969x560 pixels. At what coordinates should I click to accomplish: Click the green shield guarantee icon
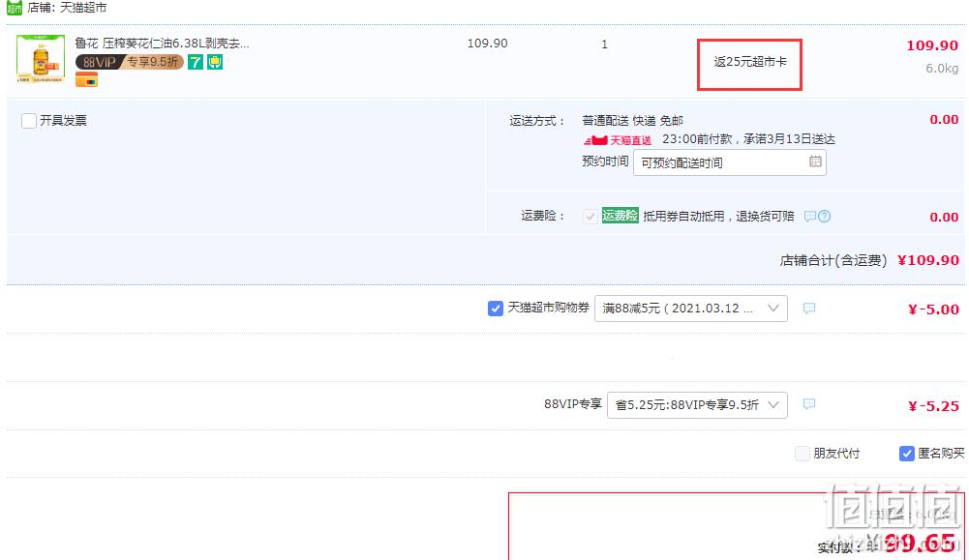coord(215,62)
